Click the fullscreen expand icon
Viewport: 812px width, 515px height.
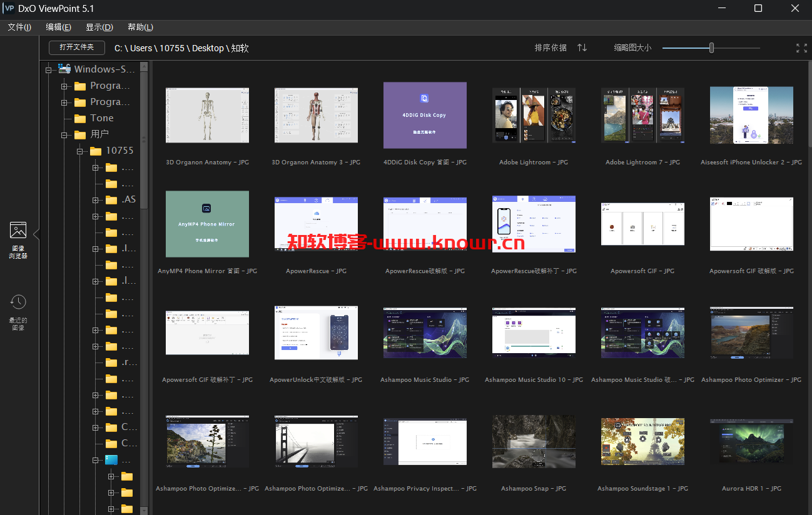pos(801,48)
